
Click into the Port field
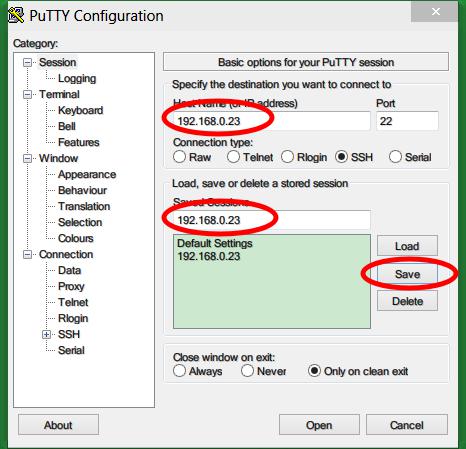(407, 121)
